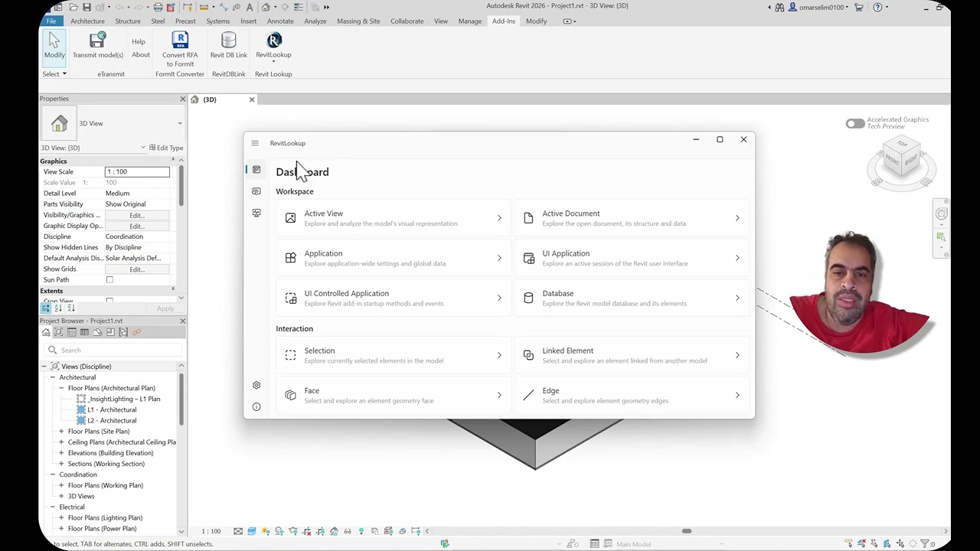Click the shopping cart icon in title bar
980x551 pixels.
click(858, 7)
